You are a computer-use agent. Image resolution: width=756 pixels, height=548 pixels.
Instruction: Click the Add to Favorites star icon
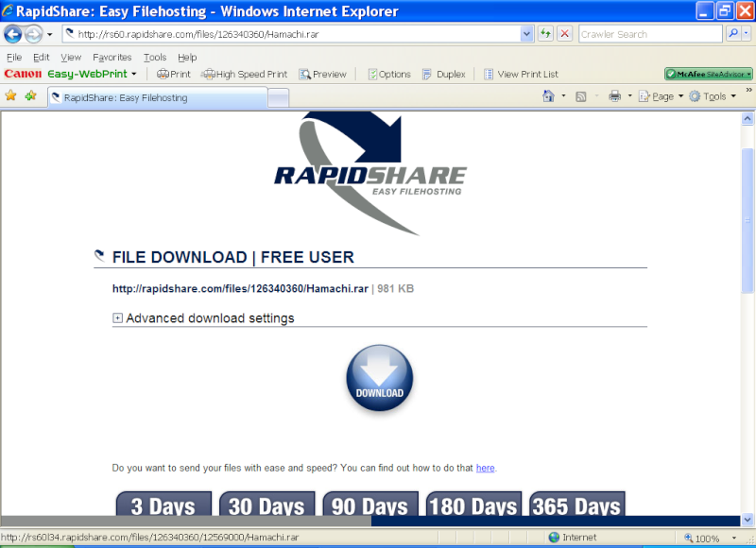point(31,95)
